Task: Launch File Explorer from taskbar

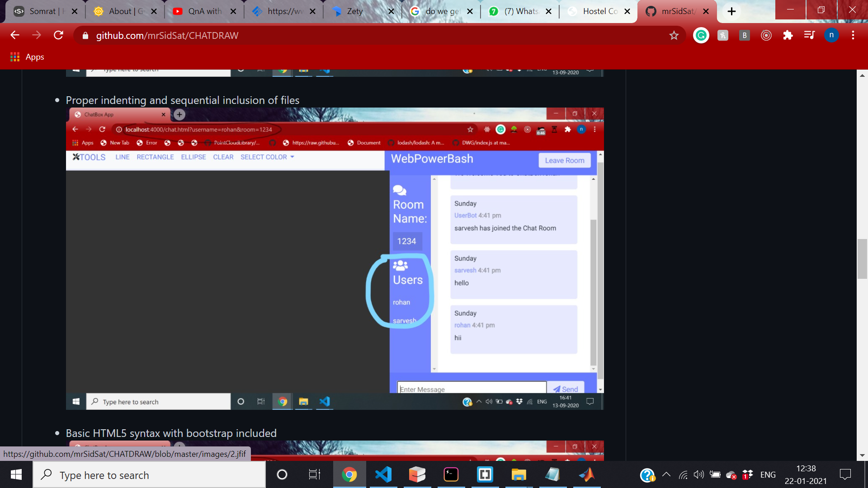Action: [x=519, y=474]
